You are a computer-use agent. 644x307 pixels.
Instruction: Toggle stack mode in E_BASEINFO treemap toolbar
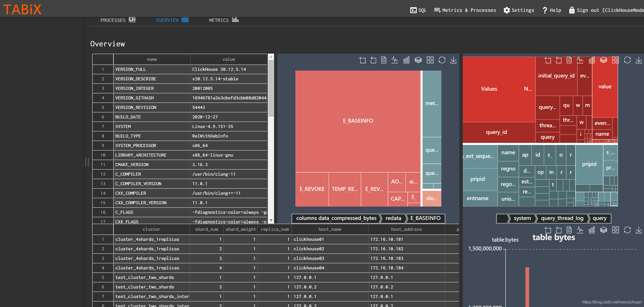[x=418, y=60]
